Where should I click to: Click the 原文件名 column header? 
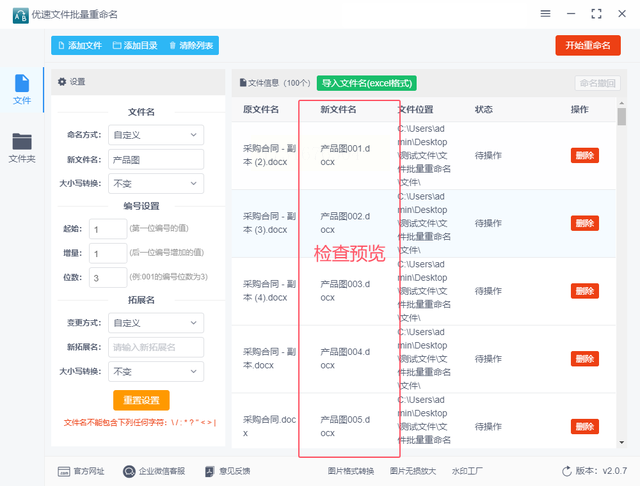click(x=261, y=109)
